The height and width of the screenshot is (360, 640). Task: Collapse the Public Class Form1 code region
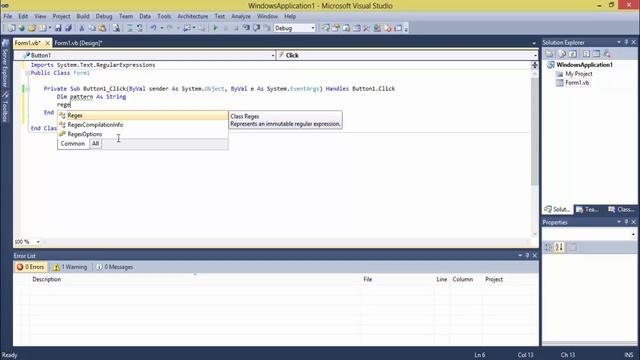coord(27,73)
